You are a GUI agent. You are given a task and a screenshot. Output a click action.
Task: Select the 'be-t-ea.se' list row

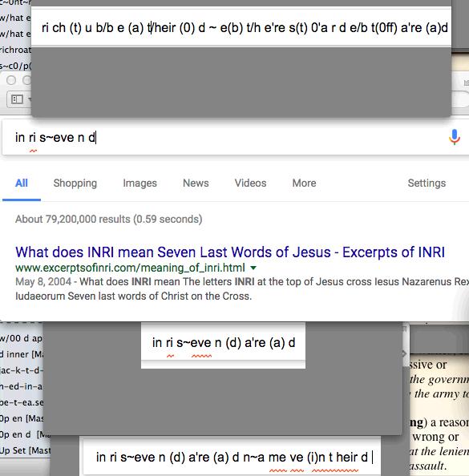coord(22,402)
